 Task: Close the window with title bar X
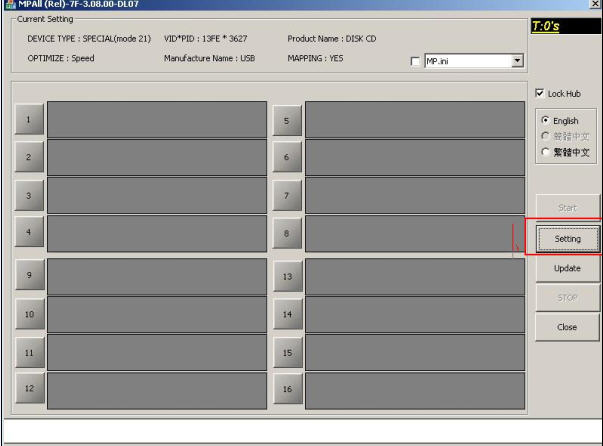[x=595, y=5]
